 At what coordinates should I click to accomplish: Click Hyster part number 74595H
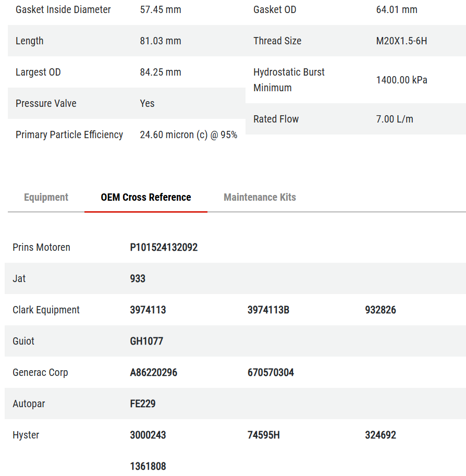[x=264, y=435]
